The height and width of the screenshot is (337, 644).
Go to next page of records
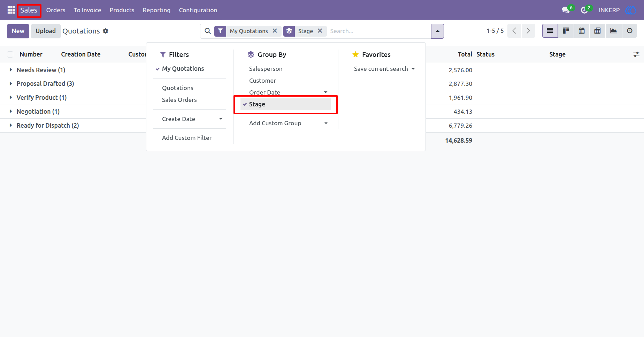[x=528, y=31]
